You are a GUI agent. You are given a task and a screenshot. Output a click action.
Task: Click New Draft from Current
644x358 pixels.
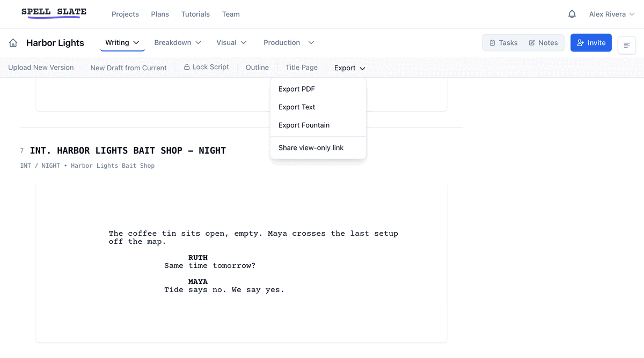click(x=128, y=68)
